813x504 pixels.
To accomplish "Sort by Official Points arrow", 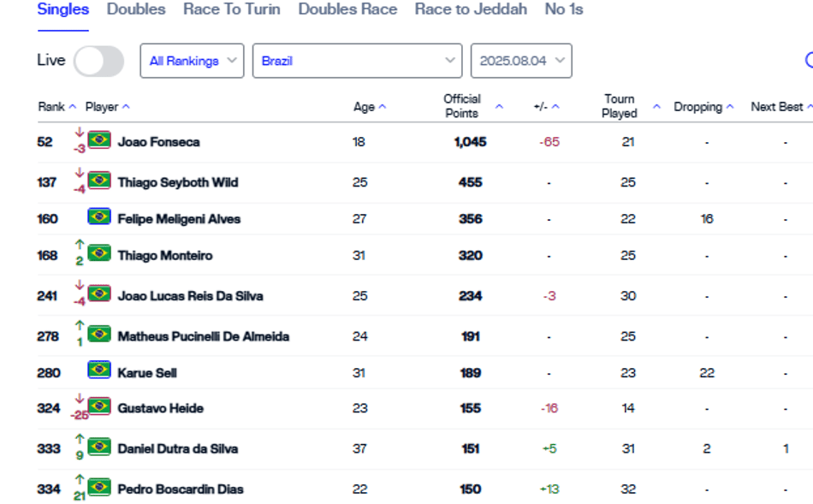I will [x=499, y=107].
